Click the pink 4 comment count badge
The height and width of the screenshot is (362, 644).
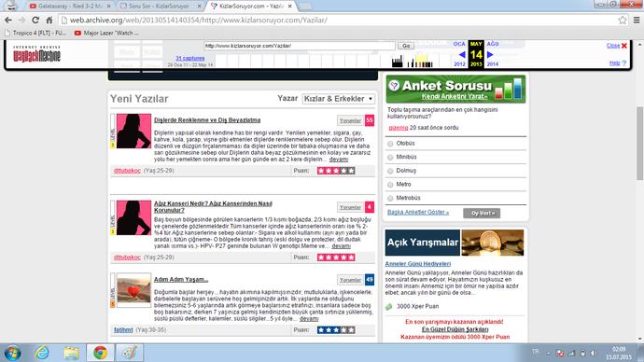click(x=370, y=207)
